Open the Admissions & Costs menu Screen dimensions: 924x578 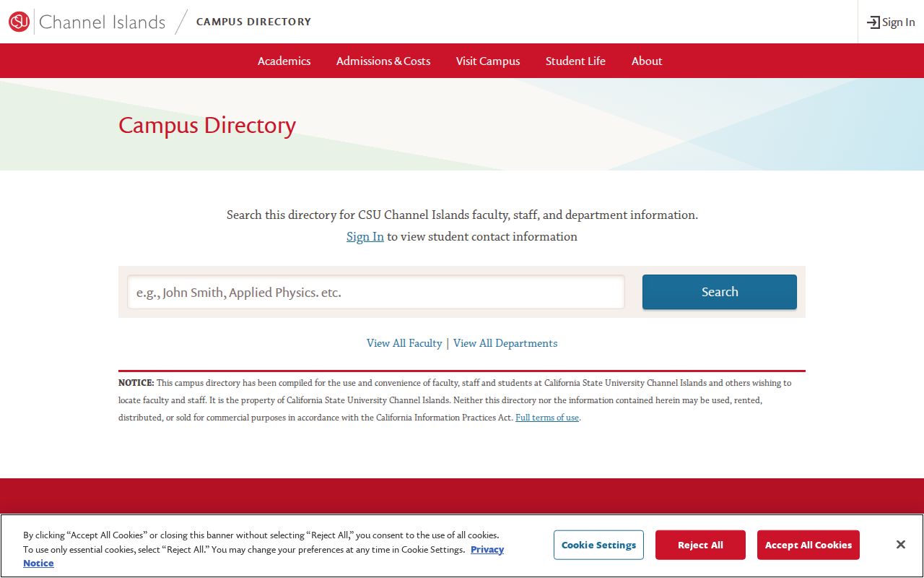[383, 61]
